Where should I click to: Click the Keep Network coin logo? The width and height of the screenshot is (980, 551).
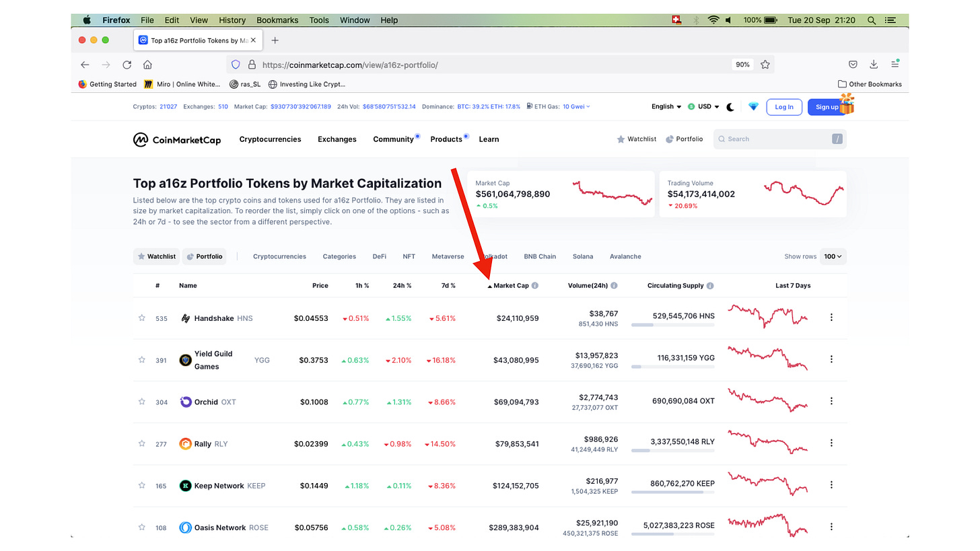pyautogui.click(x=186, y=486)
